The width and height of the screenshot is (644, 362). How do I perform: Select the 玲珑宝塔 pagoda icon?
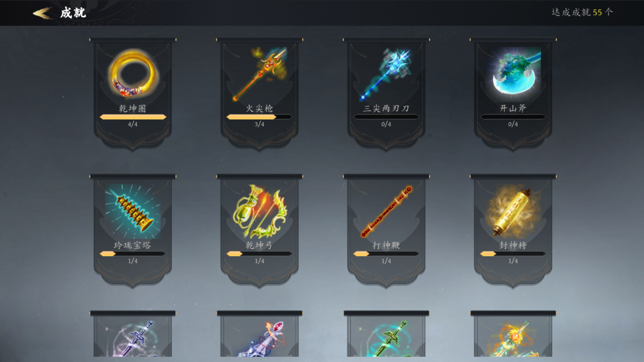133,211
